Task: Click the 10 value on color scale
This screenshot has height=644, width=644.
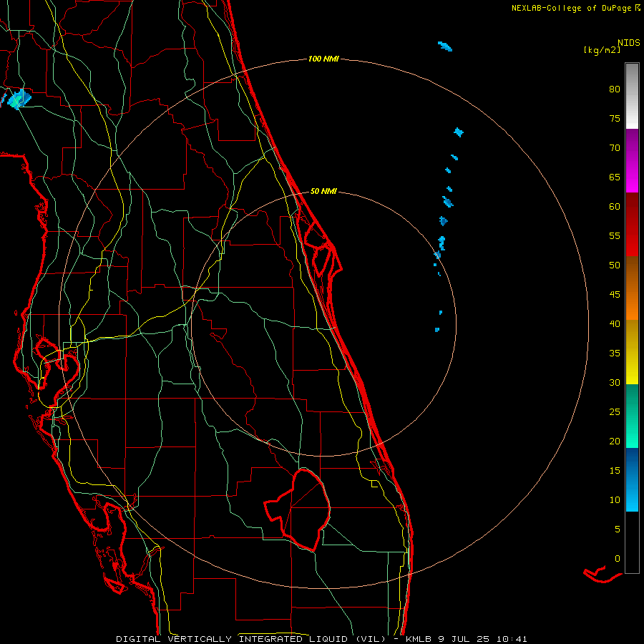Action: pos(615,500)
